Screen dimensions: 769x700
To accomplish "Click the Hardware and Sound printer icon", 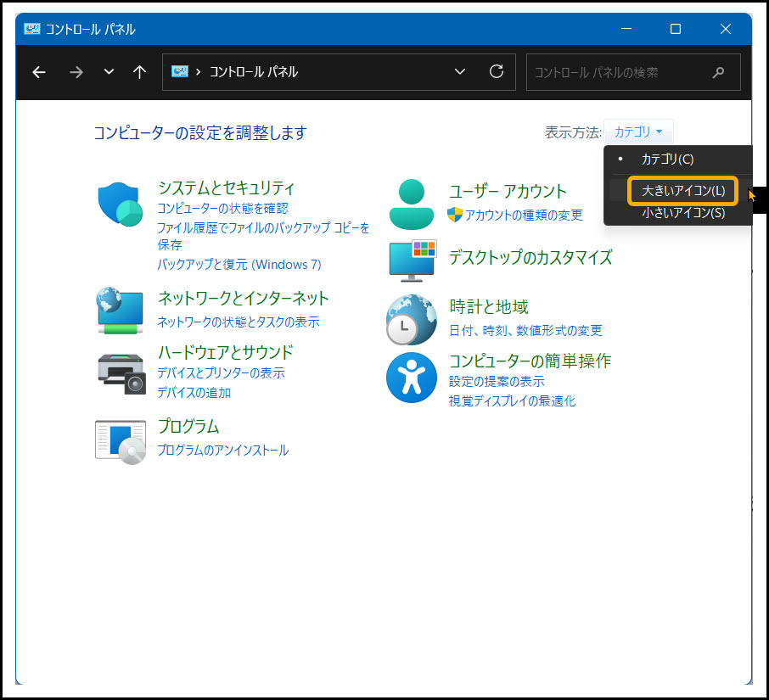I will tap(121, 374).
